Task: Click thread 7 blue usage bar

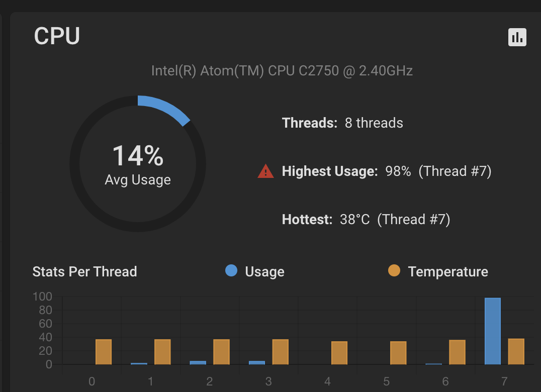Action: coord(492,331)
